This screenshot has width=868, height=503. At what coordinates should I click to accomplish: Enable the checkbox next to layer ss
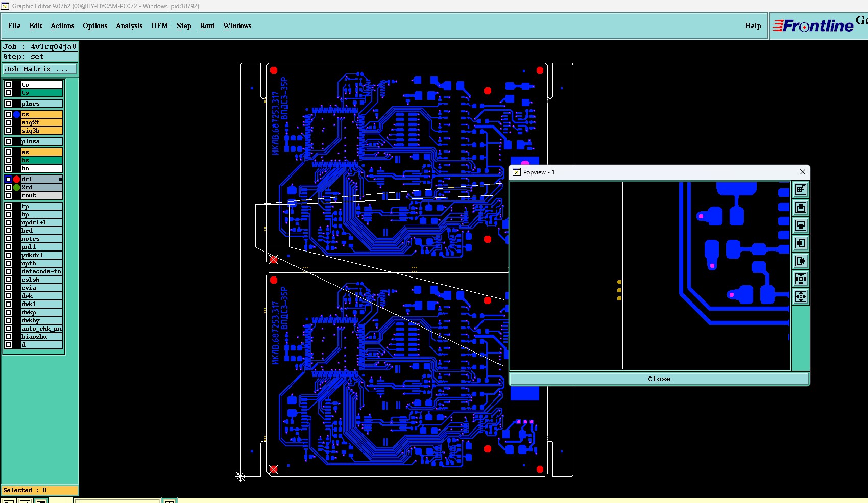click(8, 152)
